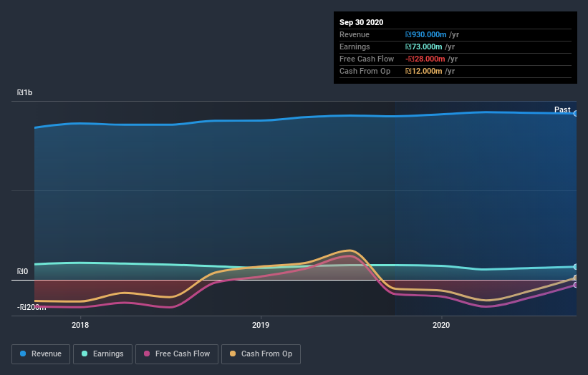Screen dimensions: 588x375
Task: Toggle the Cash From Op legend button
Action: (x=261, y=354)
